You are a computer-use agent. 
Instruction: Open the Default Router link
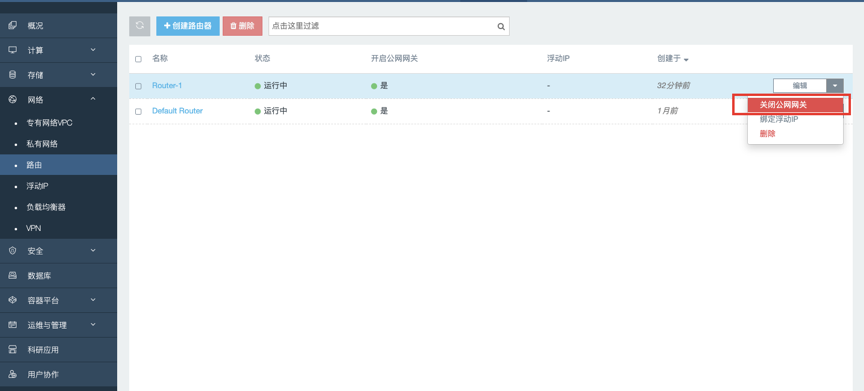coord(177,111)
